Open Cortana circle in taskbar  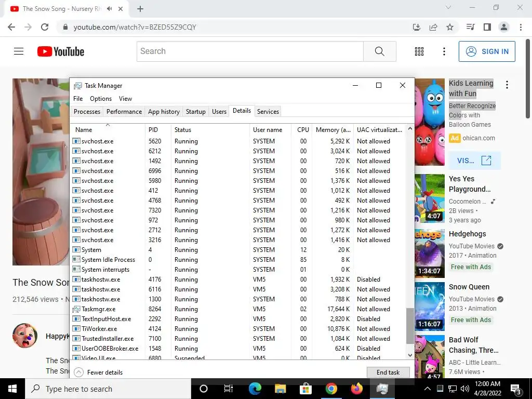(x=203, y=389)
